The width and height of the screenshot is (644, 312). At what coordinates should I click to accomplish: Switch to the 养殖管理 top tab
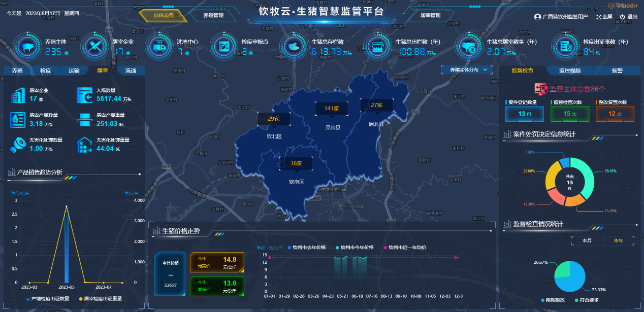click(213, 15)
